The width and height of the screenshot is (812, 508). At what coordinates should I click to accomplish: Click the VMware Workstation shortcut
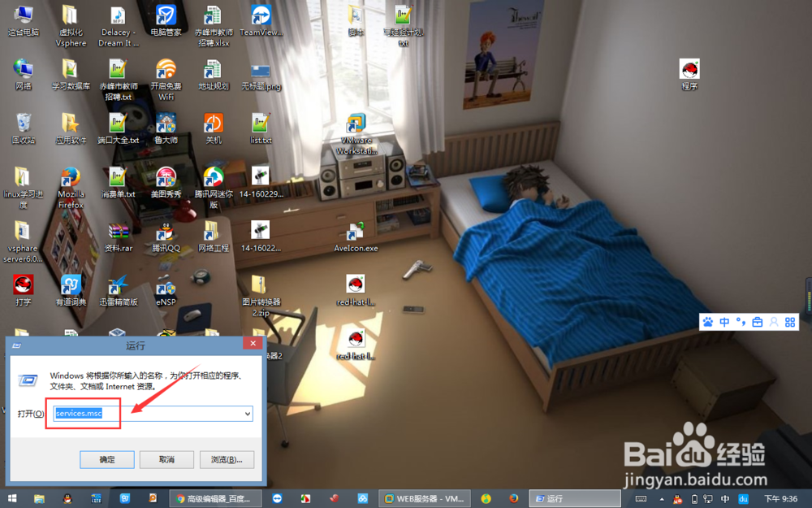tap(356, 134)
